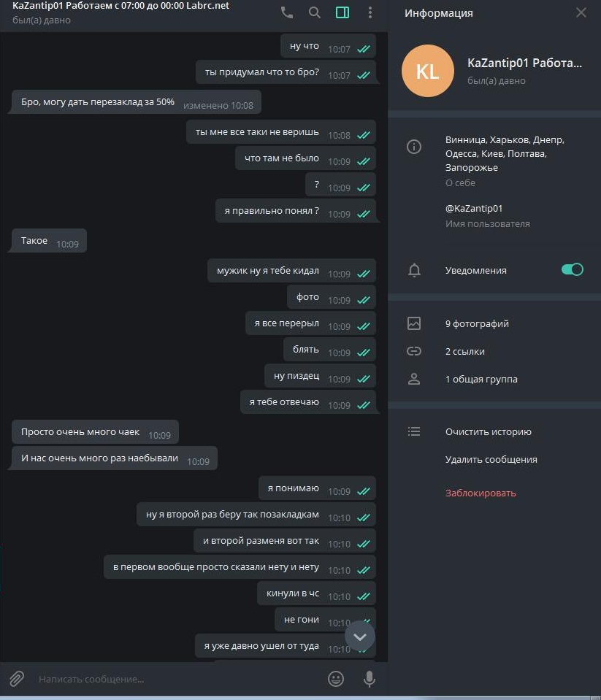The width and height of the screenshot is (601, 700).
Task: Click Удалить сообщения
Action: pos(491,459)
